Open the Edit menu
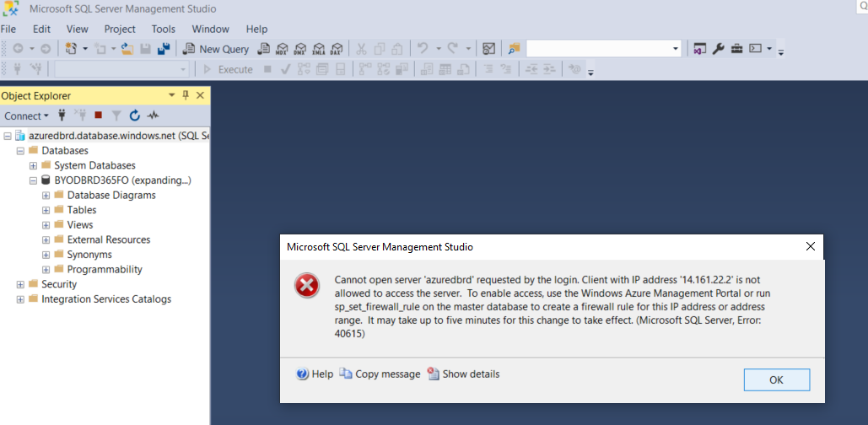This screenshot has width=868, height=425. [x=41, y=30]
